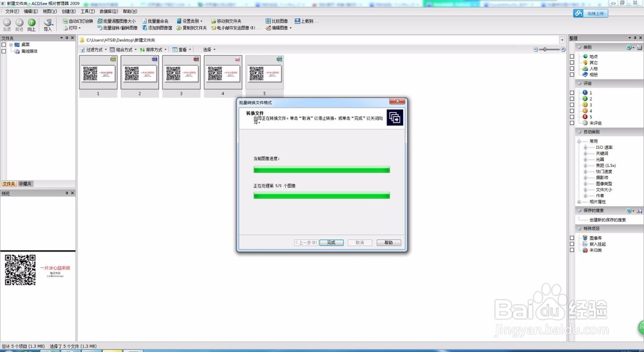Image resolution: width=644 pixels, height=352 pixels.
Task: Open the 工具(T) menu
Action: tap(88, 12)
